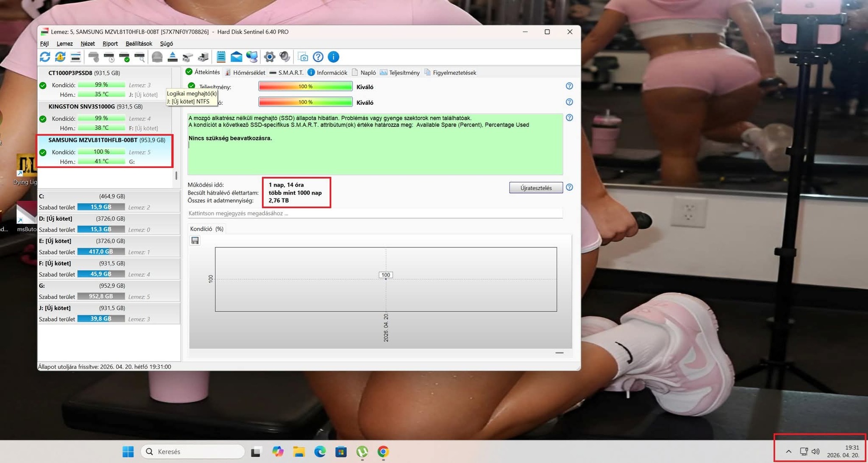Click the Újratesztelés button
868x463 pixels.
click(x=536, y=188)
